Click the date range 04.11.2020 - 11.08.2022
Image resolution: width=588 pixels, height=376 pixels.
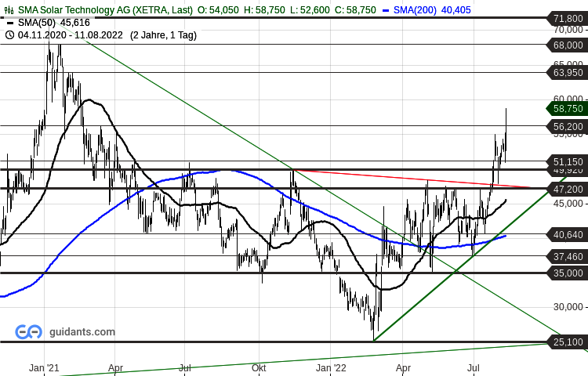tap(70, 35)
